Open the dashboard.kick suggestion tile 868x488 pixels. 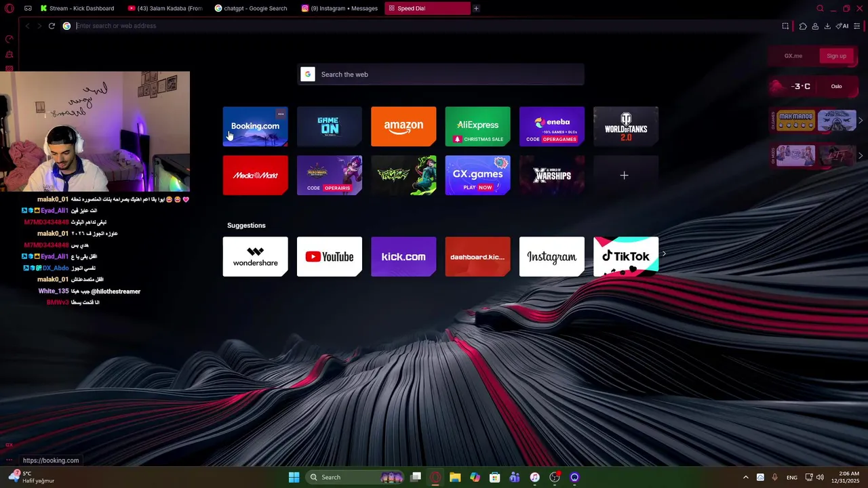click(x=477, y=257)
